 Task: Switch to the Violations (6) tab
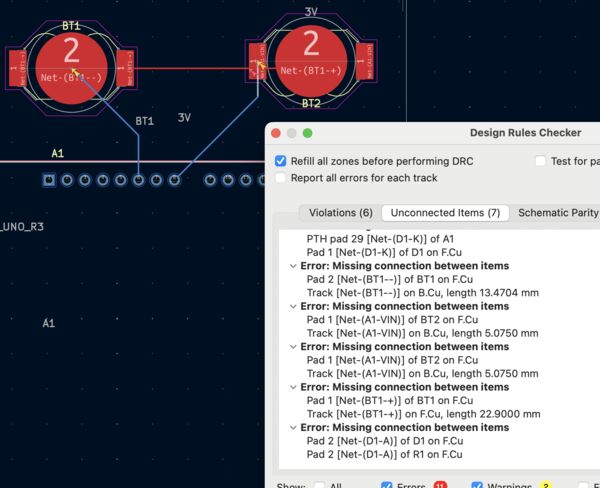pos(341,213)
